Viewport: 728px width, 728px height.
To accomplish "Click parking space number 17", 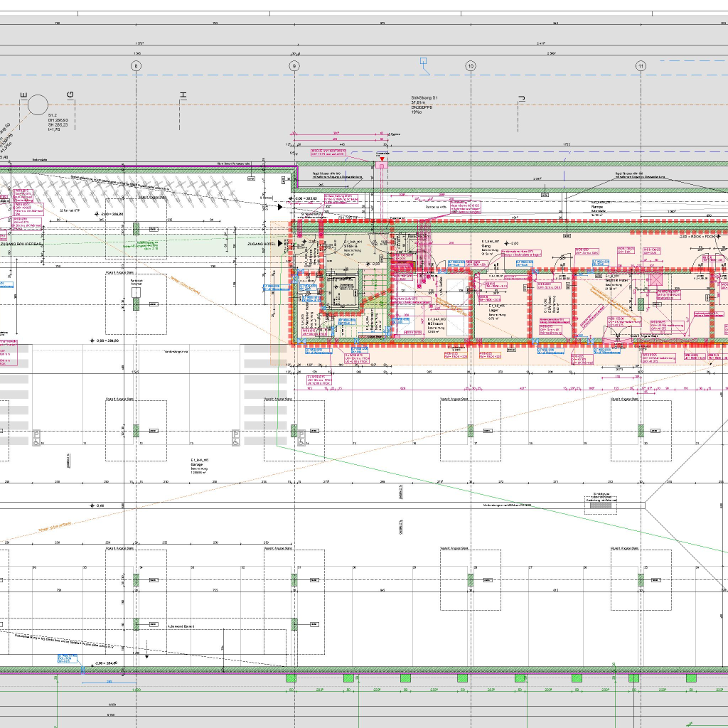I will pos(476,444).
